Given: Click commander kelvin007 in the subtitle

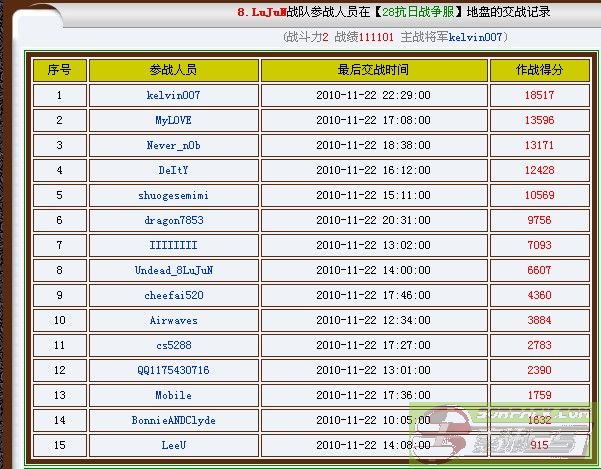Looking at the screenshot, I should tap(474, 37).
